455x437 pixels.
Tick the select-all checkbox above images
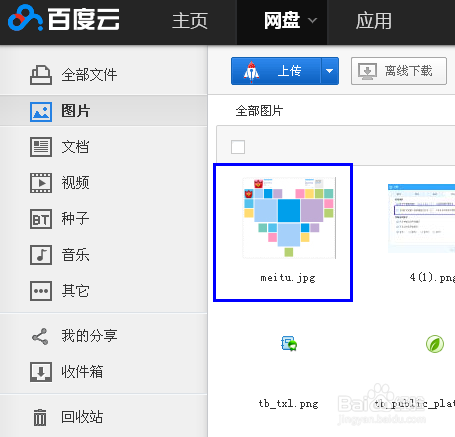(x=238, y=147)
